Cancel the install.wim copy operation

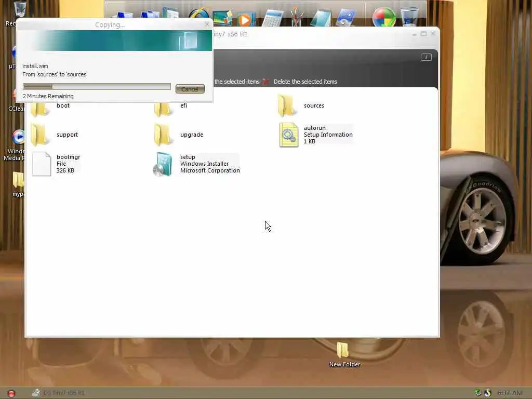tap(190, 89)
